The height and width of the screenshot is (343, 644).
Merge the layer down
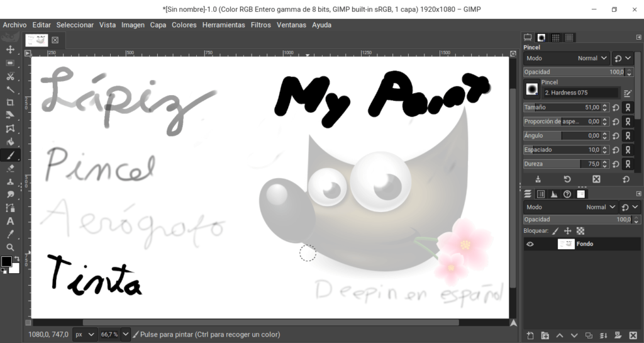pos(603,335)
